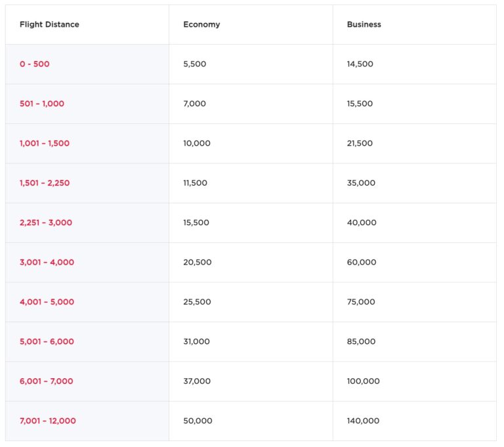Image resolution: width=504 pixels, height=447 pixels.
Task: Click the Economy 10,000 cell
Action: click(x=197, y=143)
